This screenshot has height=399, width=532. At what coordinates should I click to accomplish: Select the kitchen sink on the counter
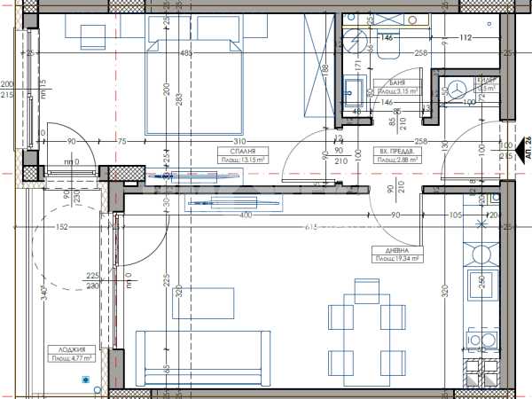[x=487, y=284]
